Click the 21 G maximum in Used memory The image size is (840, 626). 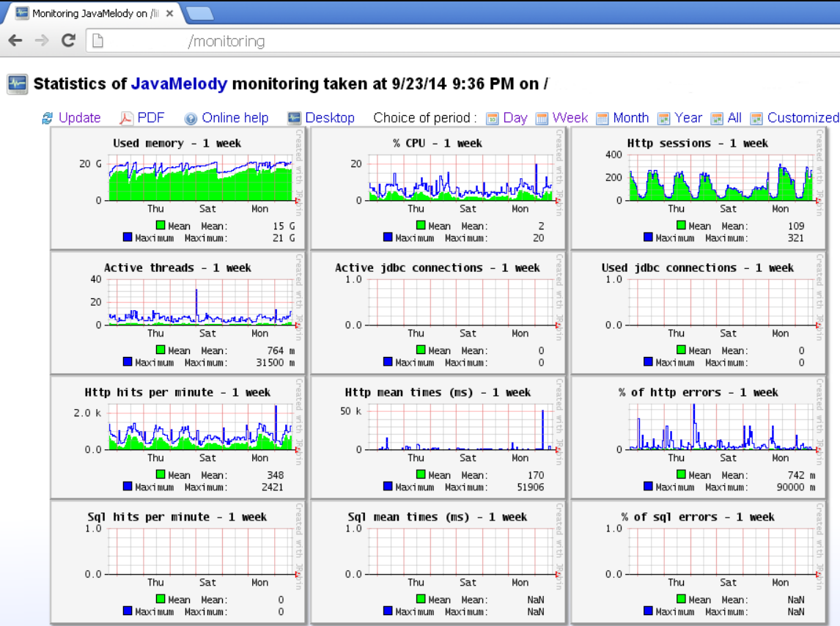tap(284, 238)
